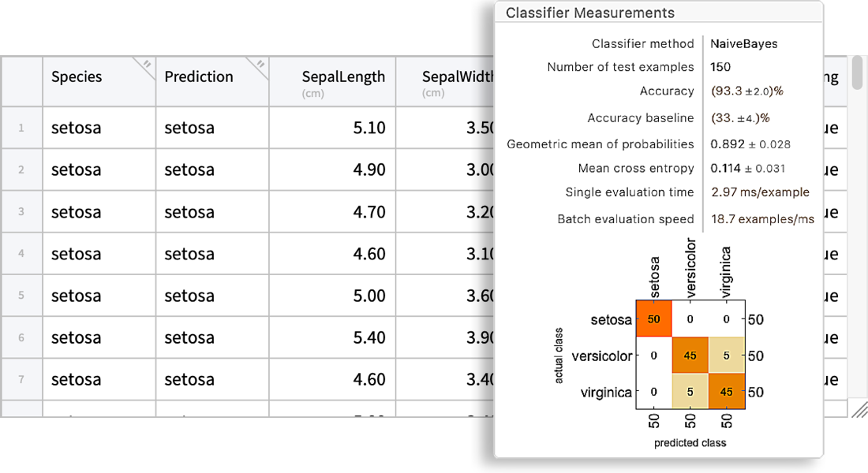Click the NaiveBayes classifier method value
868x473 pixels.
[x=743, y=44]
